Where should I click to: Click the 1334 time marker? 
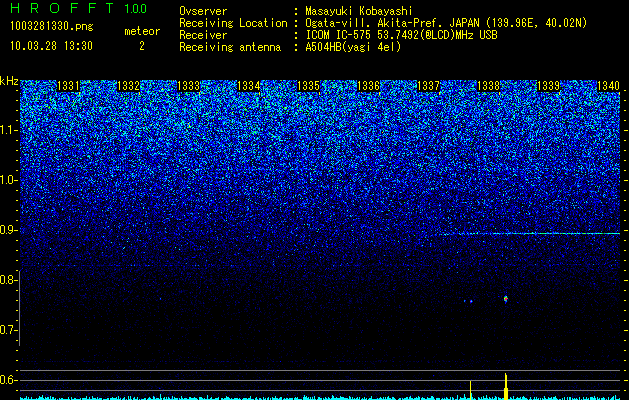[x=248, y=86]
